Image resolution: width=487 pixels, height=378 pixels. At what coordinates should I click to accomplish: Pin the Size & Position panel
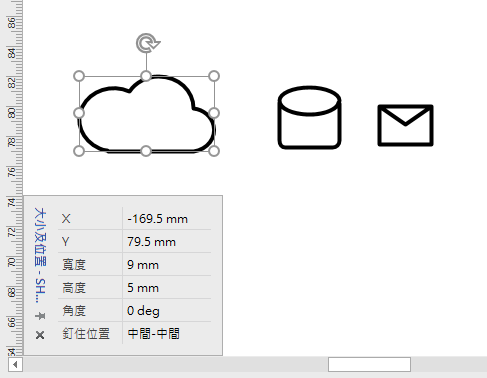click(40, 315)
